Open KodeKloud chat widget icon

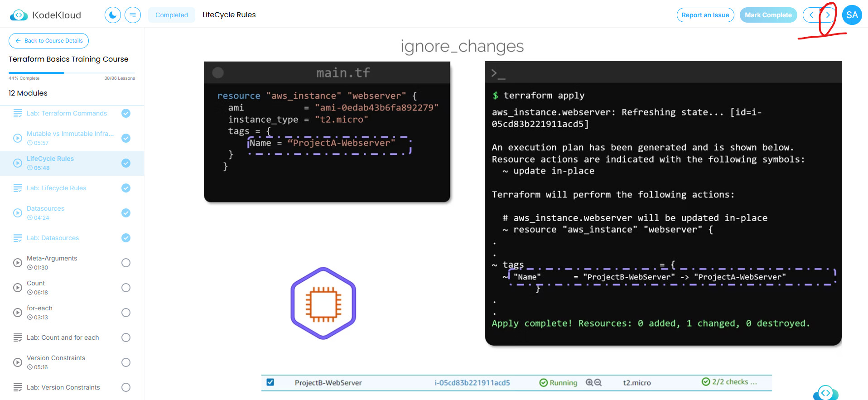click(826, 393)
